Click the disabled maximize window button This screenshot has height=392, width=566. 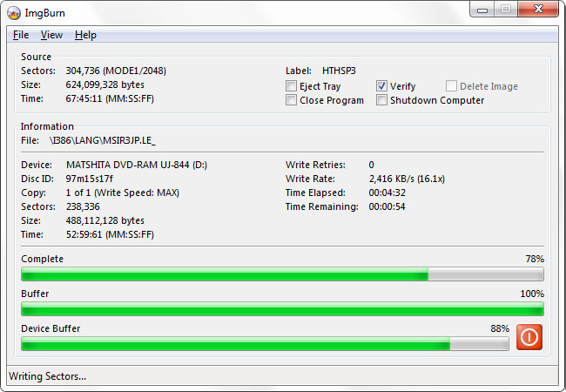coord(506,10)
